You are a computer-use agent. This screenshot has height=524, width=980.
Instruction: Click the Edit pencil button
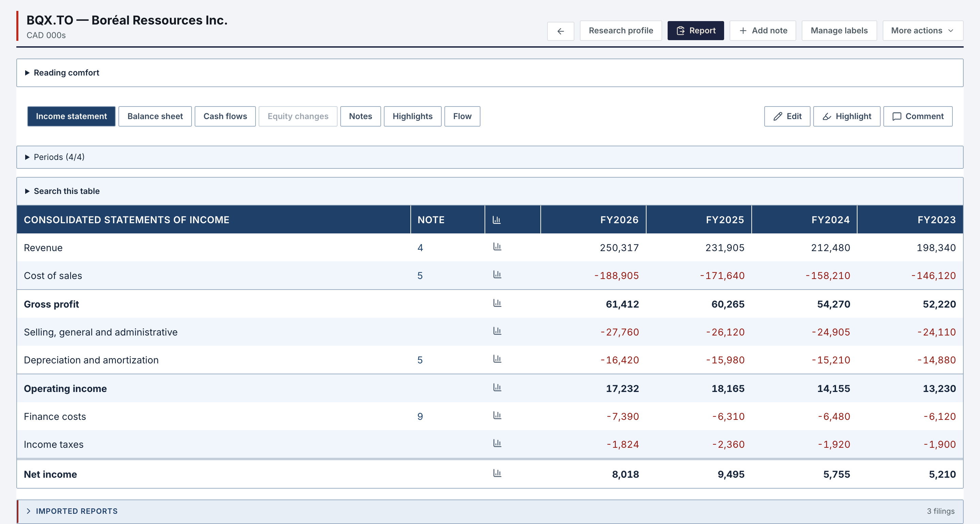(787, 116)
